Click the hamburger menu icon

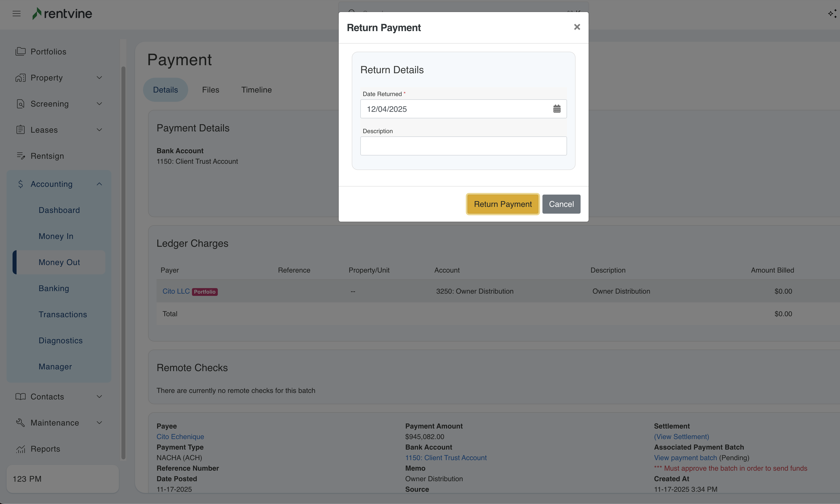(x=16, y=14)
